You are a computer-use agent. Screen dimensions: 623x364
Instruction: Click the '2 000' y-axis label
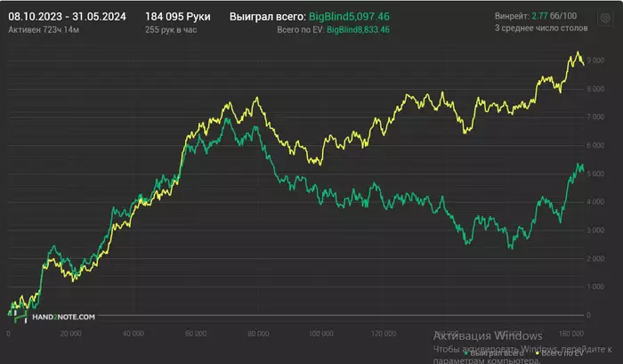pyautogui.click(x=595, y=258)
